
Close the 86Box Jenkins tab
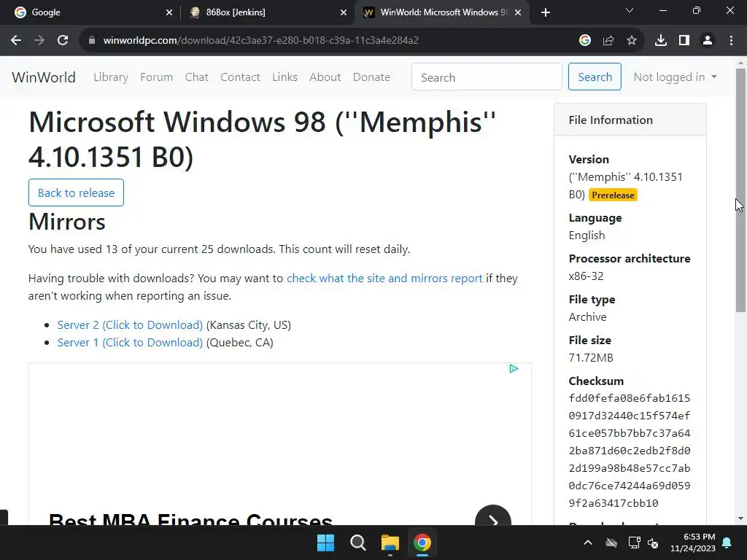pyautogui.click(x=344, y=12)
